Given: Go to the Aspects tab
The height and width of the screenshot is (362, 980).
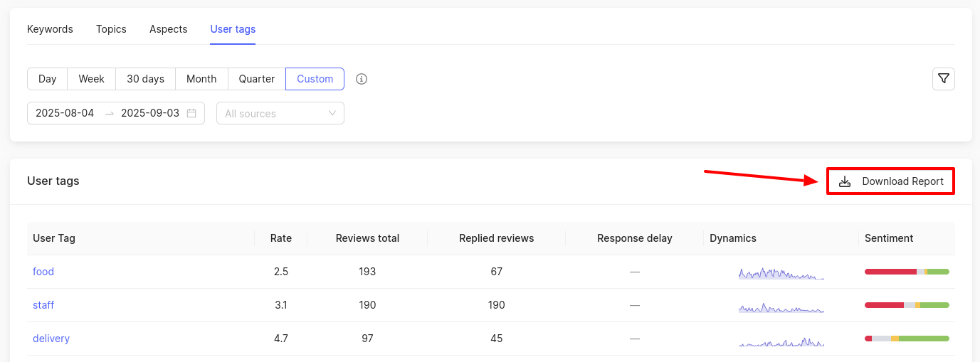Looking at the screenshot, I should [x=168, y=29].
